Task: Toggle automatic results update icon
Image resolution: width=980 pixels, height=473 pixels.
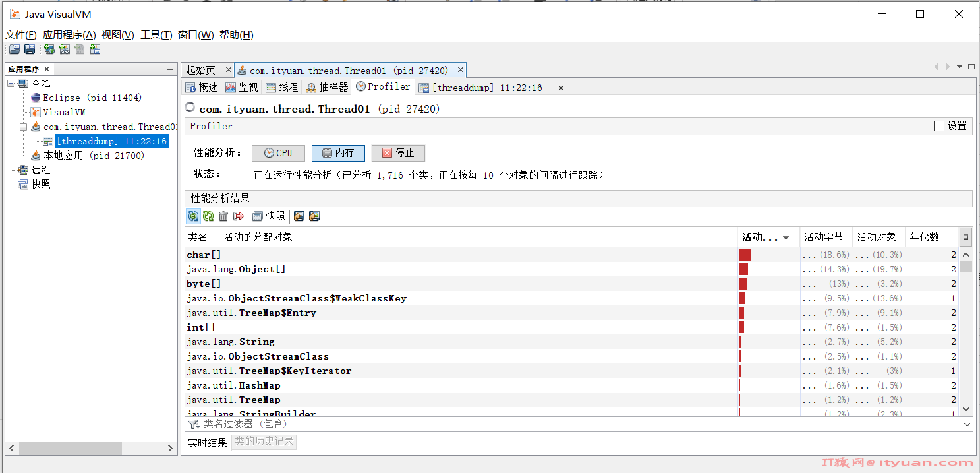Action: (x=193, y=216)
